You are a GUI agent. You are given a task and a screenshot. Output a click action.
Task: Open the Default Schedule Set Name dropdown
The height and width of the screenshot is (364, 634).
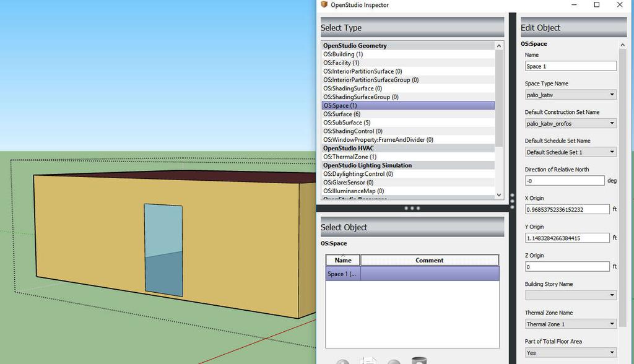coord(570,152)
